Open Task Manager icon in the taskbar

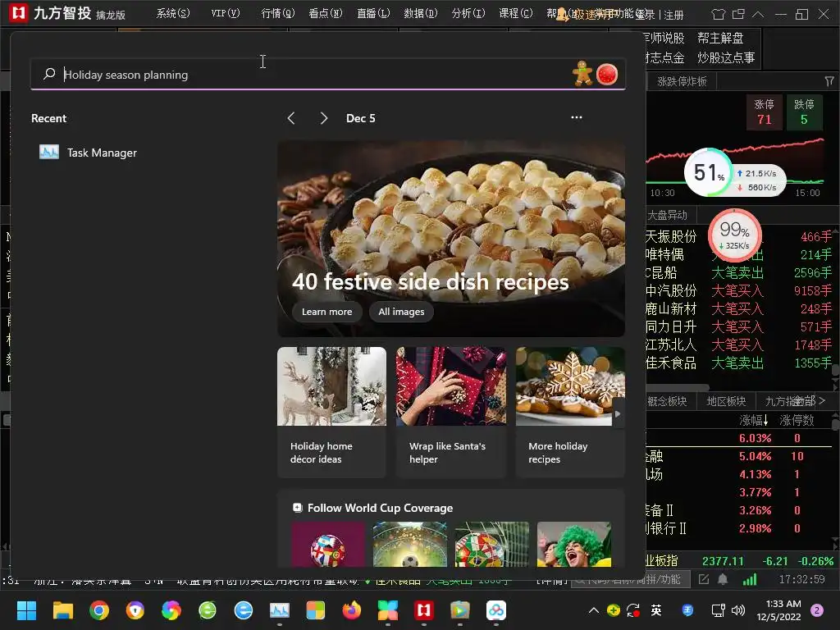pyautogui.click(x=280, y=610)
